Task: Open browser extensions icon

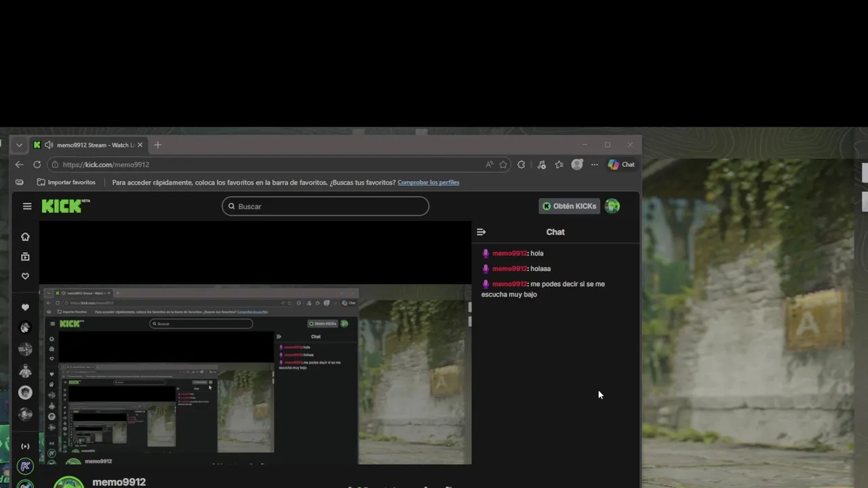Action: (x=521, y=165)
